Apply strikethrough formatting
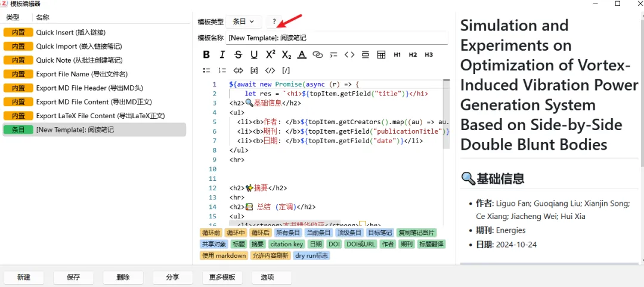Viewport: 644px width, 287px height. point(238,55)
